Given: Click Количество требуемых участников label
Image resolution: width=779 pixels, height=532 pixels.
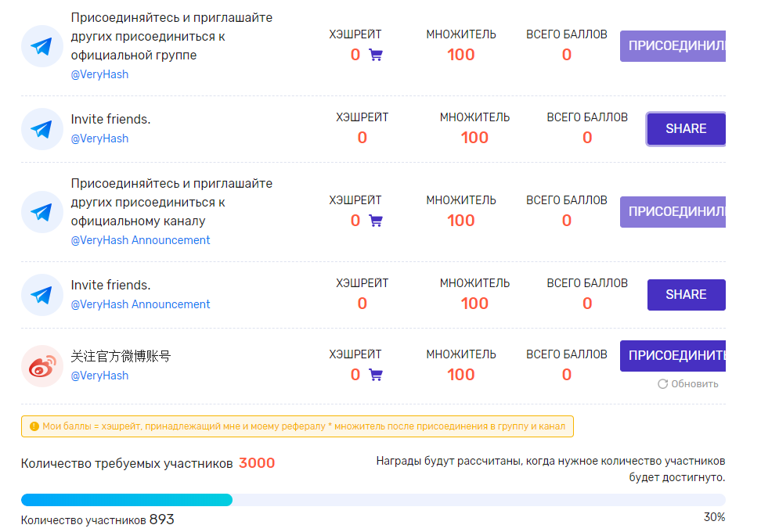Looking at the screenshot, I should coord(127,463).
